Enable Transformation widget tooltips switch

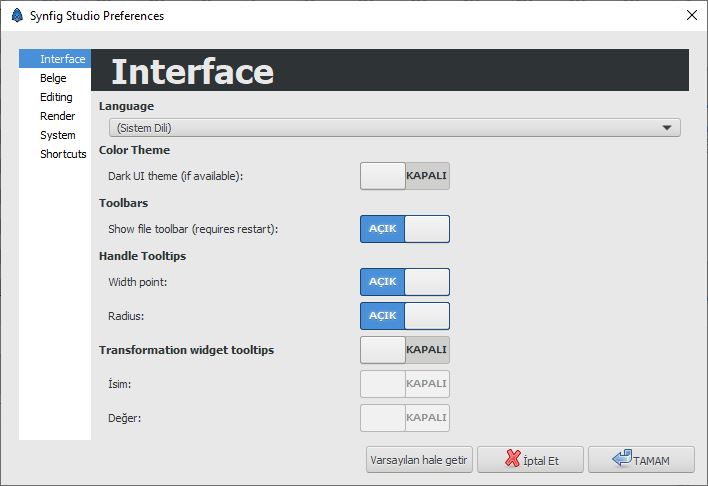(x=405, y=350)
